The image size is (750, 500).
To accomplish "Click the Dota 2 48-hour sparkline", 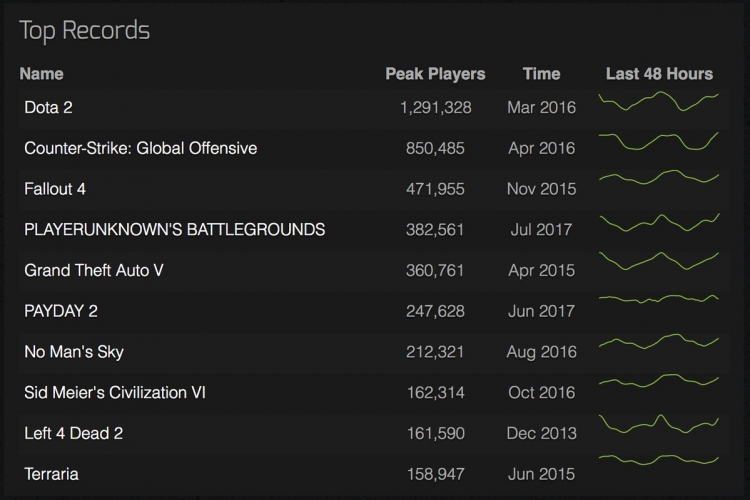I will tap(659, 101).
